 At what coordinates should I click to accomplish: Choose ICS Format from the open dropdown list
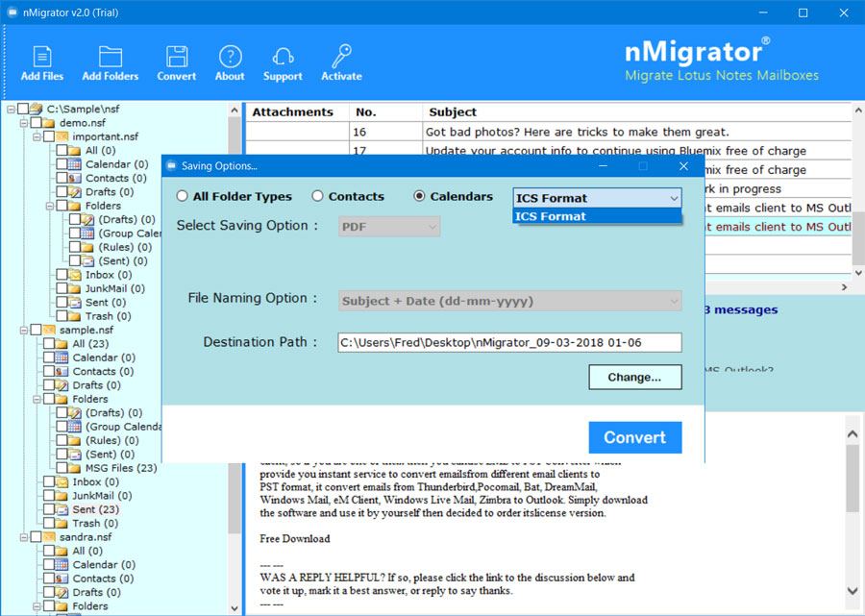pos(598,216)
